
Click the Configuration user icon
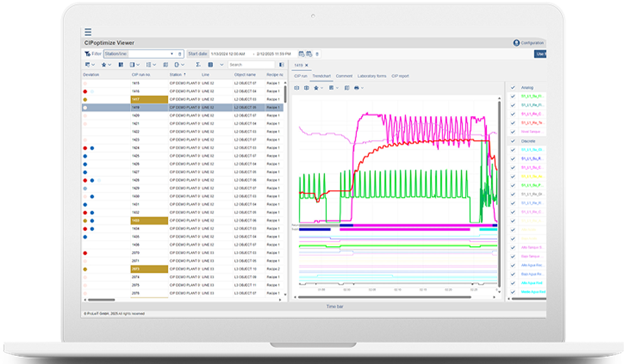point(517,43)
